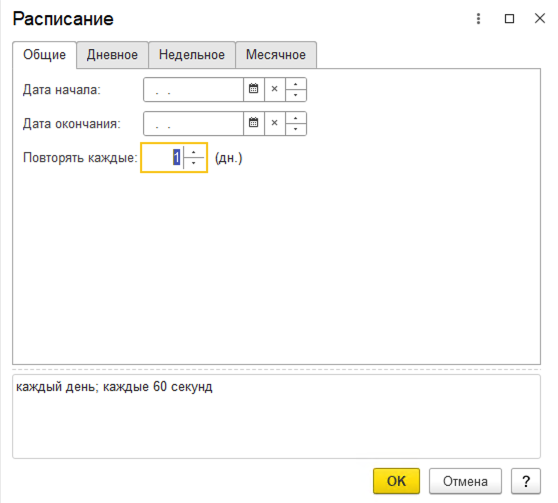558x503 pixels.
Task: Confirm the schedule with OK
Action: pyautogui.click(x=396, y=481)
